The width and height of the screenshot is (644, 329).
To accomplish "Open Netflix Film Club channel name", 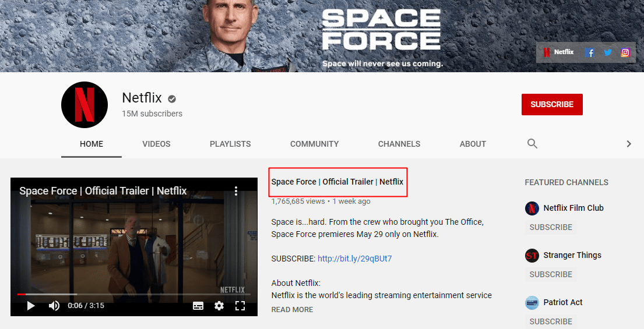I will tap(573, 208).
